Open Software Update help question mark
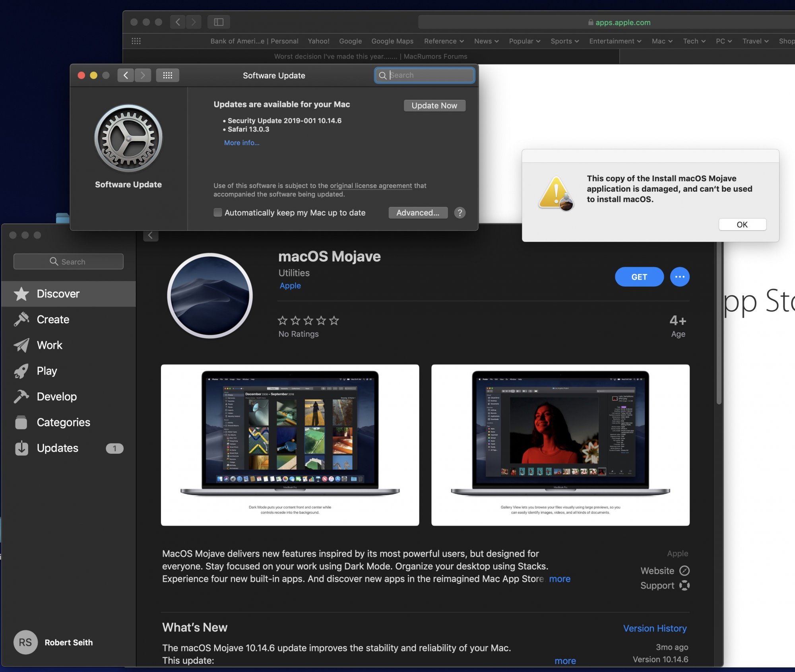 coord(460,213)
